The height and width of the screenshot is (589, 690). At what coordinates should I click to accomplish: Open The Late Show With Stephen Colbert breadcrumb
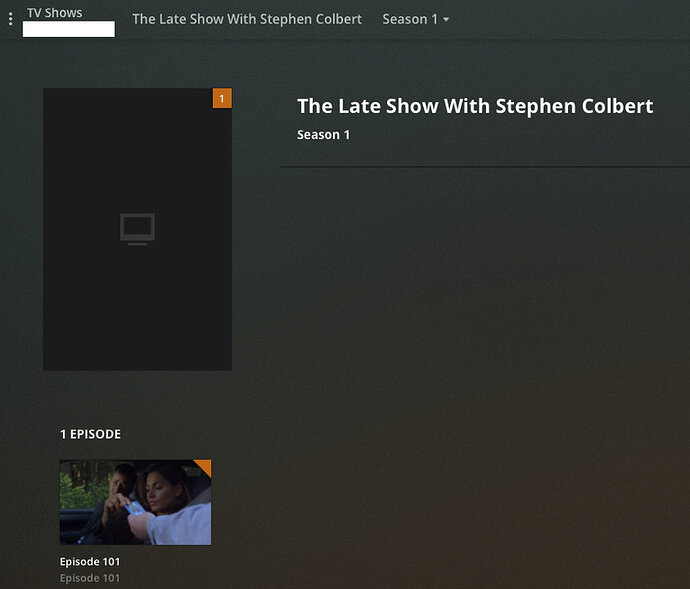pyautogui.click(x=247, y=19)
